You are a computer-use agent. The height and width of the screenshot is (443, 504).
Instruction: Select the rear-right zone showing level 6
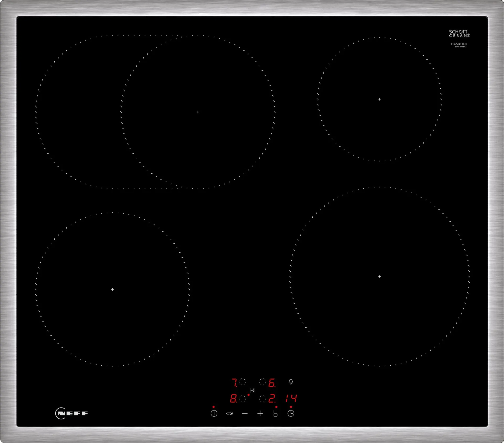[x=272, y=382]
